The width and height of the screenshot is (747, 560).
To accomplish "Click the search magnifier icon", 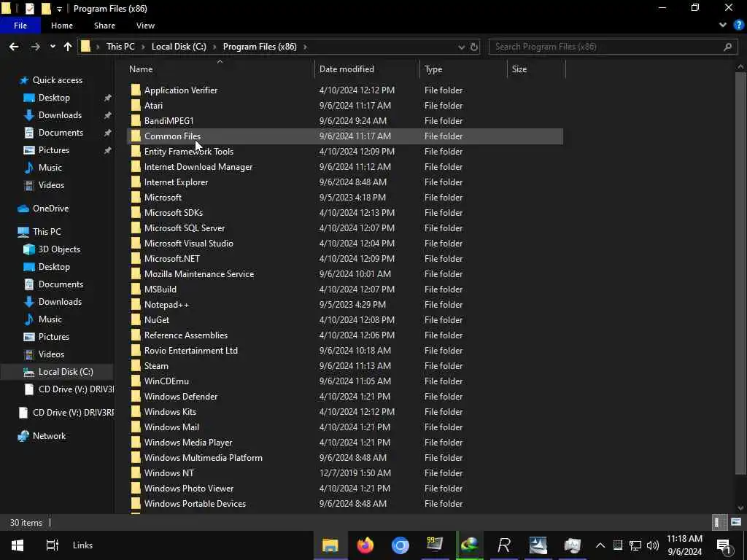I will click(727, 47).
